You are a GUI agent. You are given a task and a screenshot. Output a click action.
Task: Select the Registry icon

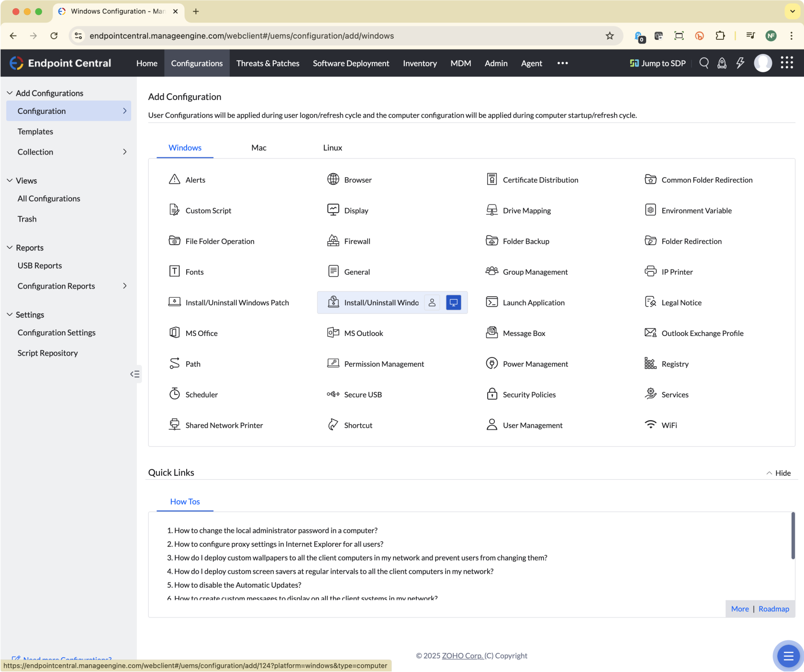point(650,363)
